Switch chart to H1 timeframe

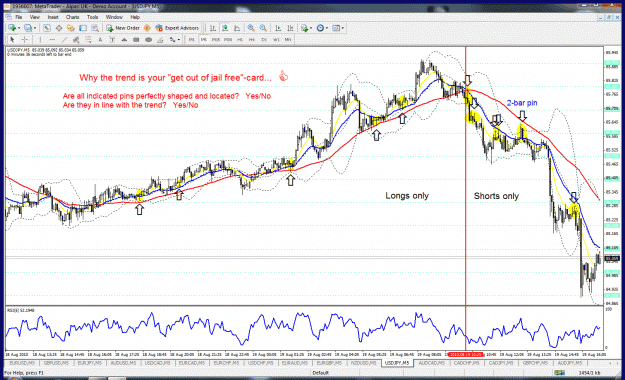240,39
